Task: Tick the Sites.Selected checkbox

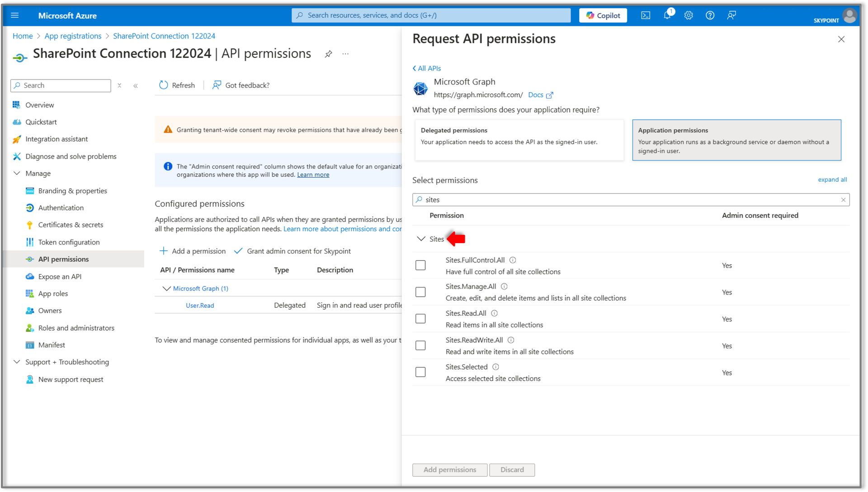Action: click(420, 372)
